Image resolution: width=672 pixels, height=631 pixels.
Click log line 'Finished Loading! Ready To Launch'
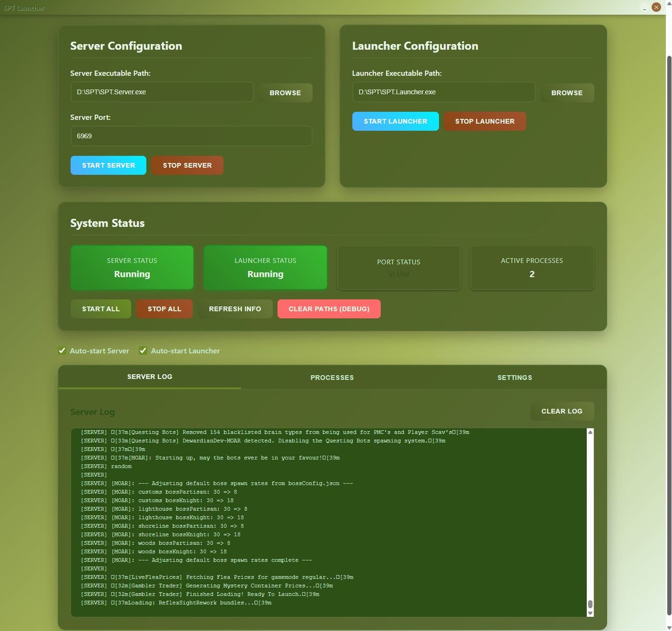pyautogui.click(x=200, y=594)
